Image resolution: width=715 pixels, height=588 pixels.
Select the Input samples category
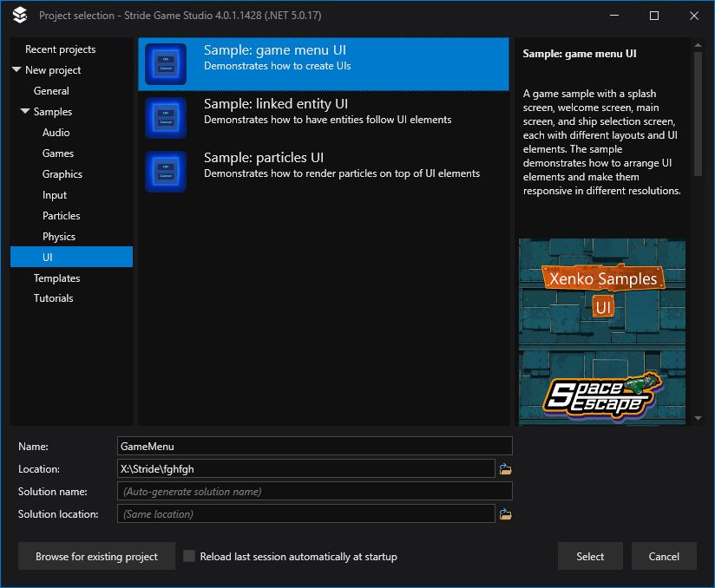(x=55, y=195)
